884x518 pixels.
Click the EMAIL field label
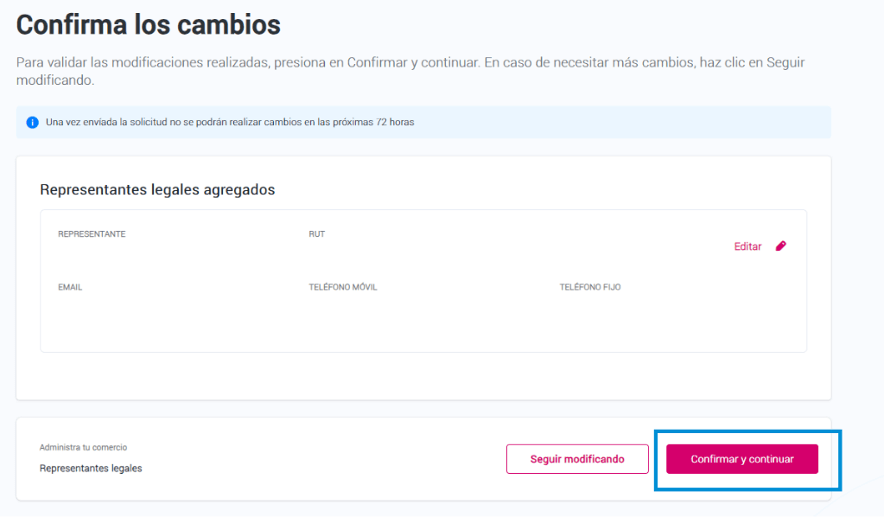[70, 287]
